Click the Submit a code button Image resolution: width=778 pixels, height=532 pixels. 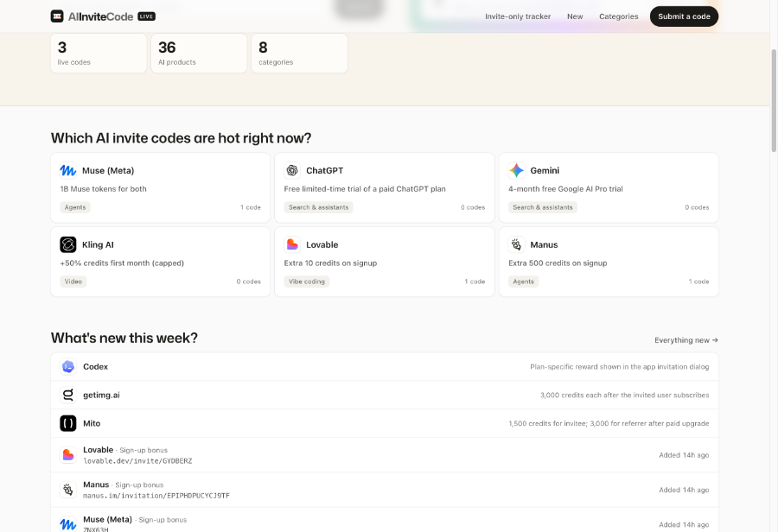[684, 16]
